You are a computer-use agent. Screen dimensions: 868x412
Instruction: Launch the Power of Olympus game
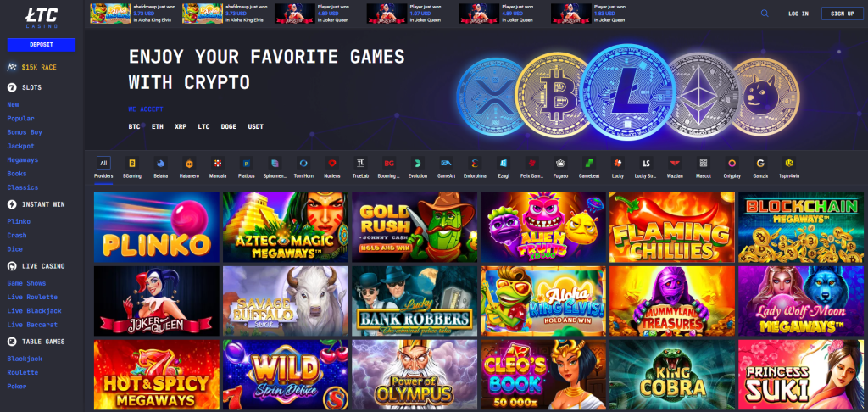(x=414, y=375)
